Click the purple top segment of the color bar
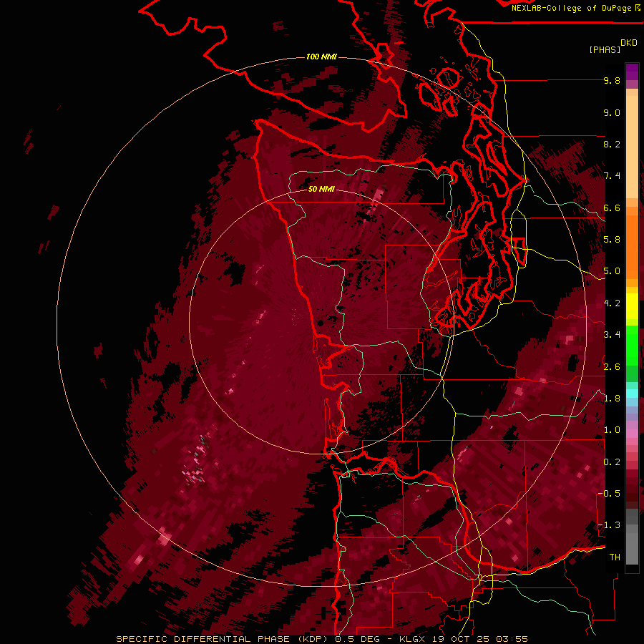The height and width of the screenshot is (644, 644). [x=632, y=72]
